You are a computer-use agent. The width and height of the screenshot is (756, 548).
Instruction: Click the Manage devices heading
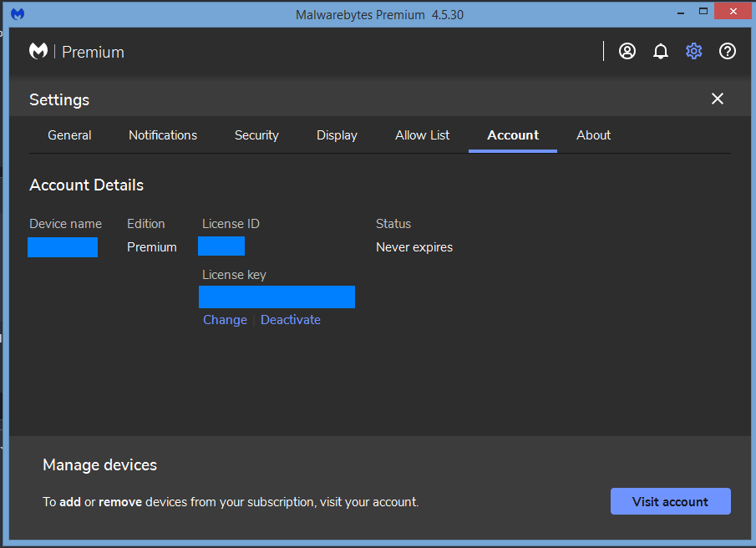(99, 465)
